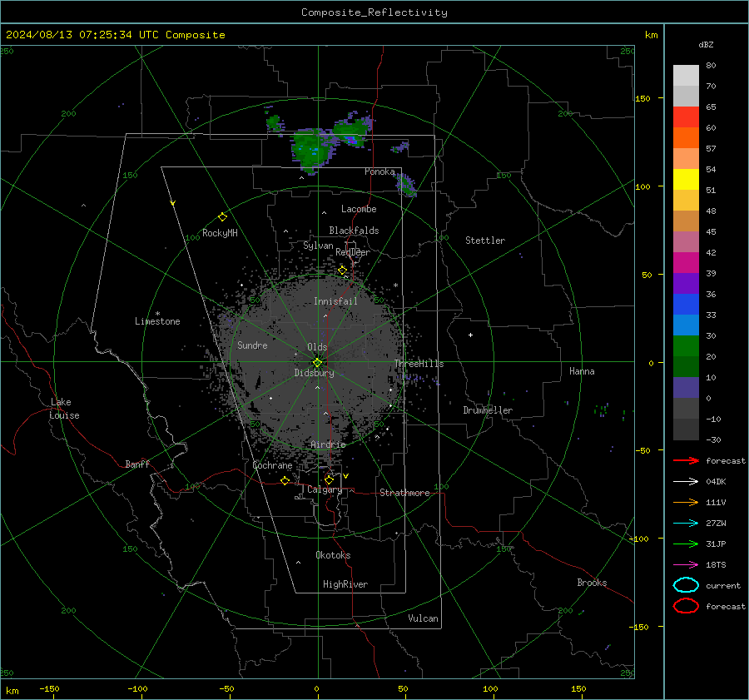Click the yellow diamond marker near RedDeer

[x=342, y=271]
